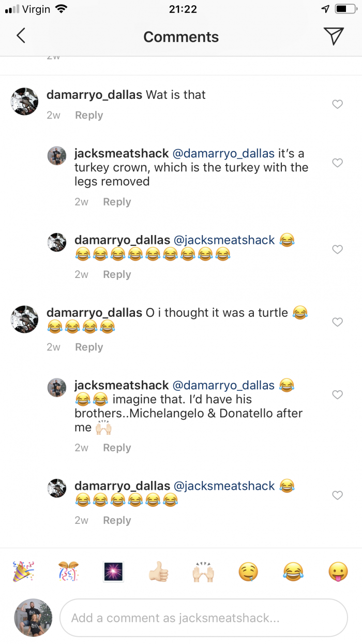Like the "Wat is that" comment
Viewport: 362px width, 644px height.
pos(337,105)
